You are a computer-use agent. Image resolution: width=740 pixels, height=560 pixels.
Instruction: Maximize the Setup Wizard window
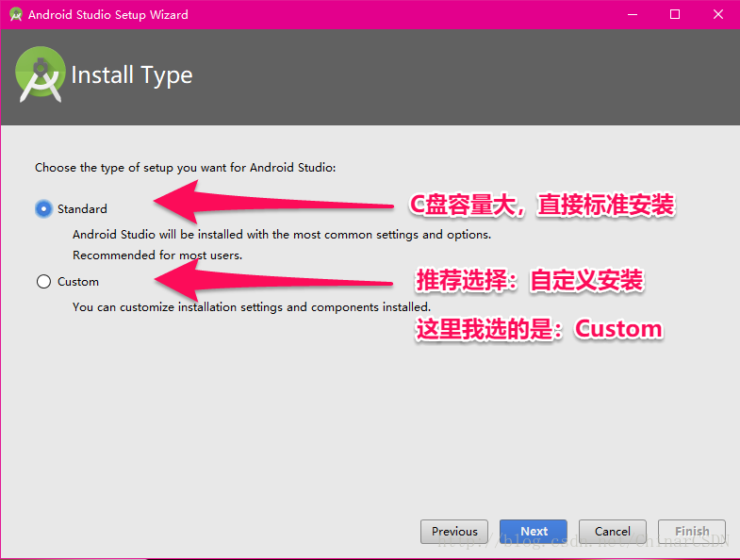(675, 15)
